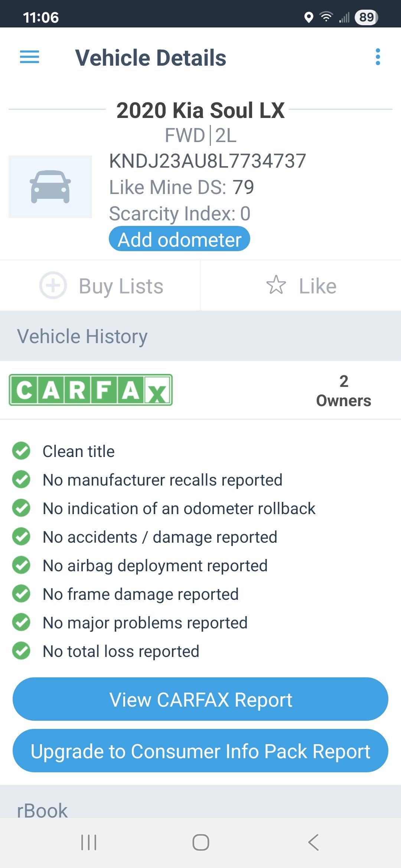
Task: Tap the CARFAX logo
Action: click(x=91, y=390)
